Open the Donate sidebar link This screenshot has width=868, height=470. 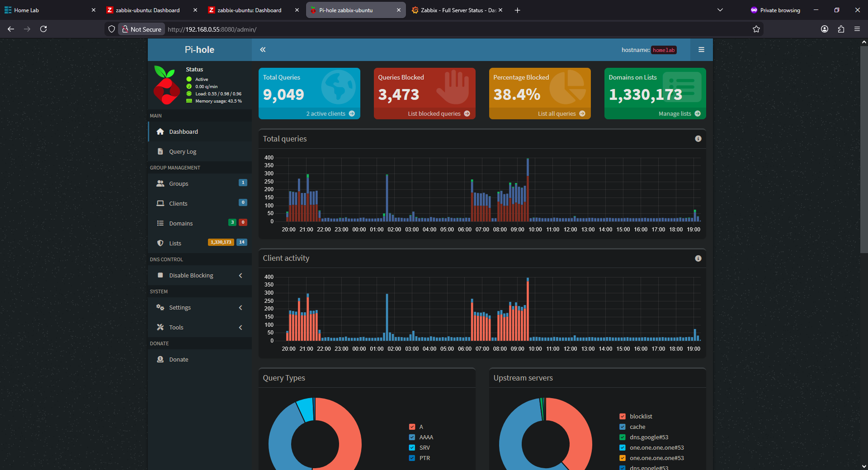(x=200, y=359)
